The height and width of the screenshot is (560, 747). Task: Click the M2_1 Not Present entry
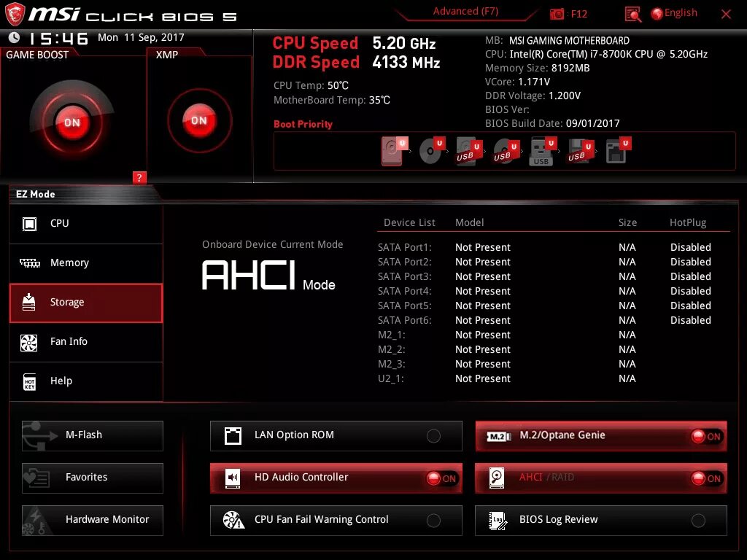point(483,335)
